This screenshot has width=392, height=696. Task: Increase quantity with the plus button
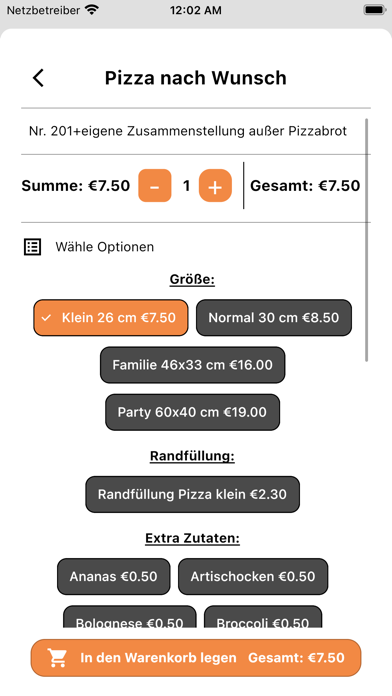click(x=215, y=186)
